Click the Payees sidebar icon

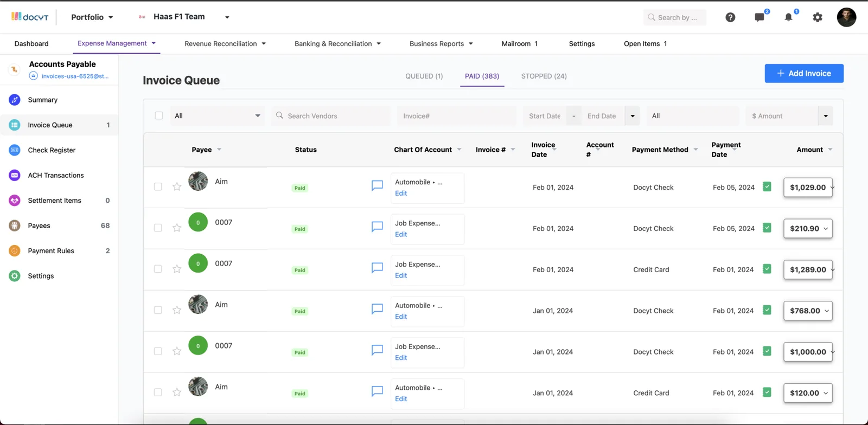point(15,226)
